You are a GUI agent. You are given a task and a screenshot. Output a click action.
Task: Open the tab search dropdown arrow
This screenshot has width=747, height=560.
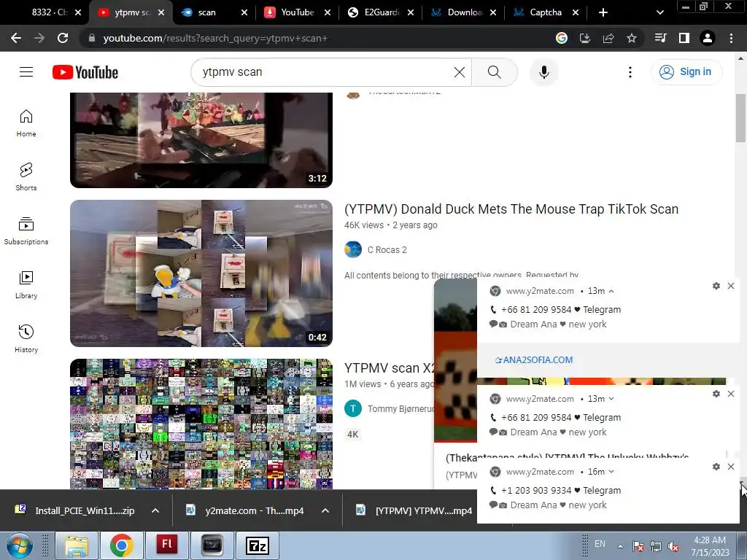tap(659, 12)
